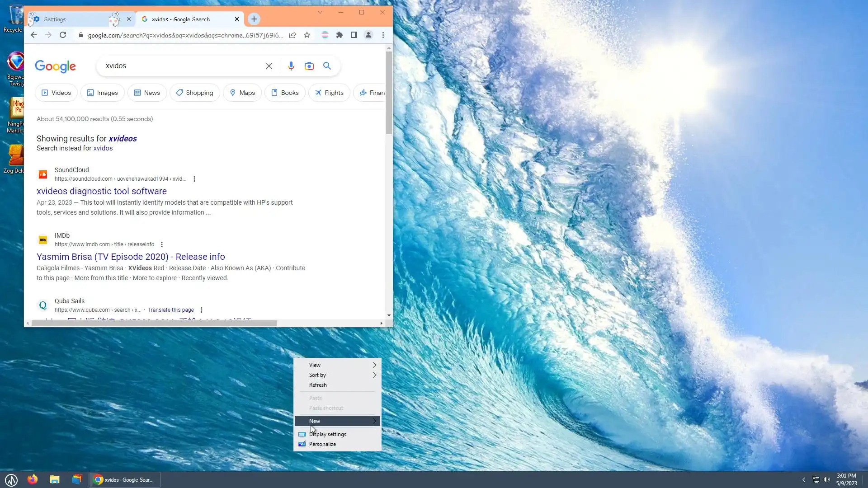Click Search instead for xvidos link
868x488 pixels.
[x=103, y=148]
